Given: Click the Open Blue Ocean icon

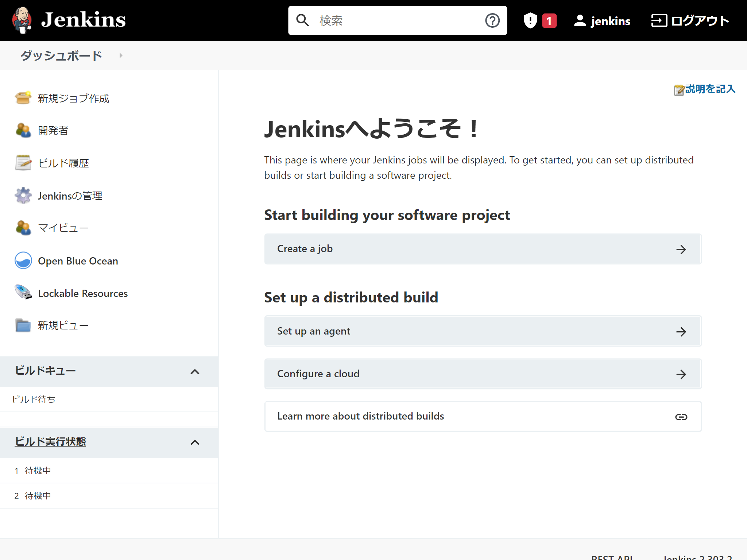Looking at the screenshot, I should [x=23, y=260].
